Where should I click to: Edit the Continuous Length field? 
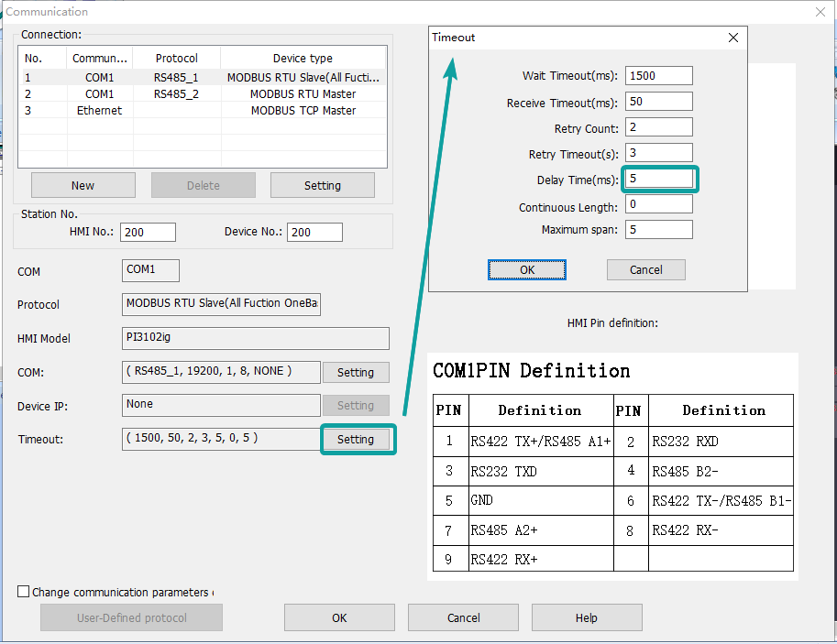pos(659,203)
